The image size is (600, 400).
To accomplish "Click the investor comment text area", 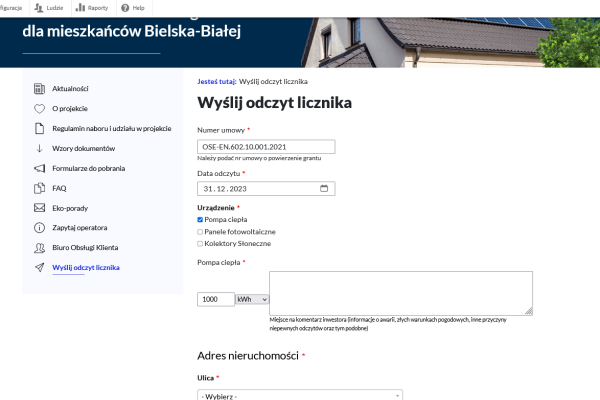I will (x=400, y=292).
